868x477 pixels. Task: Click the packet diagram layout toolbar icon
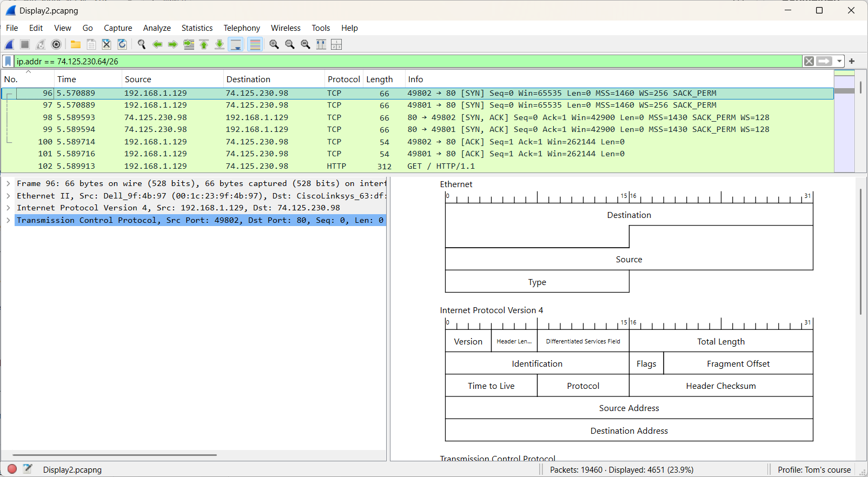[336, 44]
